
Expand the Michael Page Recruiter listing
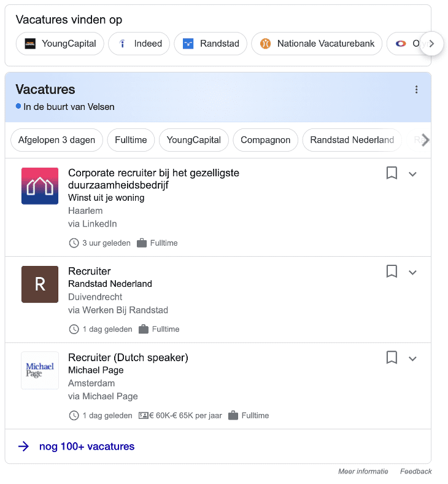(x=412, y=359)
